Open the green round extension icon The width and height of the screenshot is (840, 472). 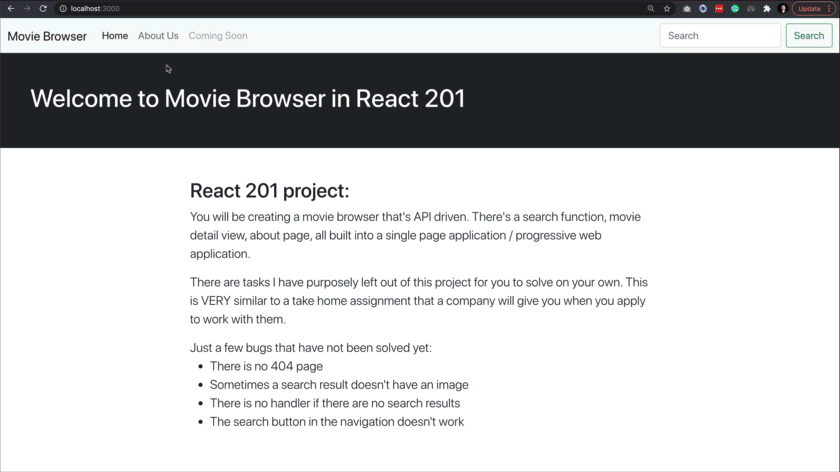(735, 9)
